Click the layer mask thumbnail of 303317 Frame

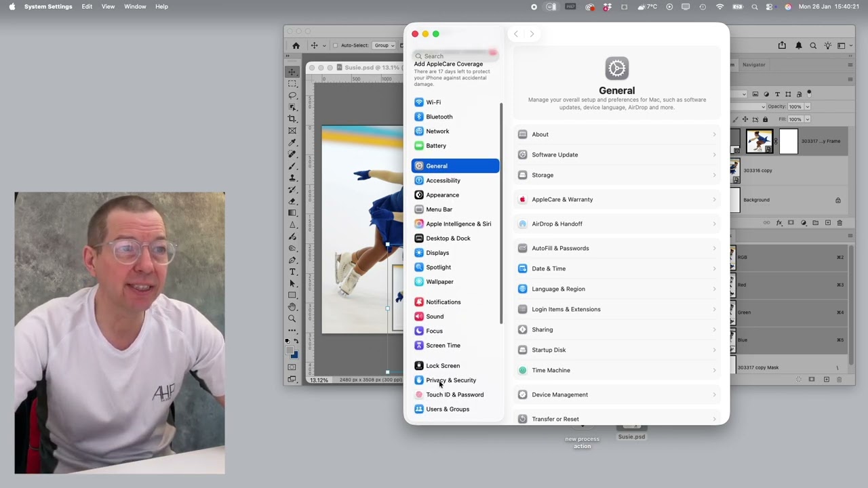pos(788,142)
